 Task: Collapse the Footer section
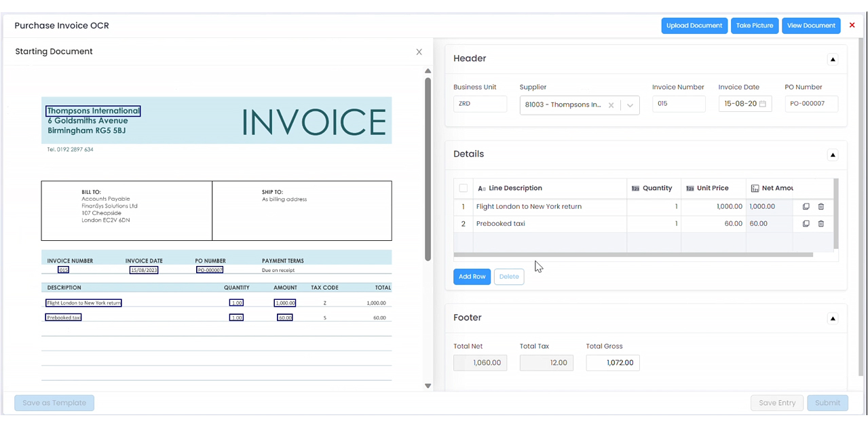[x=833, y=318]
